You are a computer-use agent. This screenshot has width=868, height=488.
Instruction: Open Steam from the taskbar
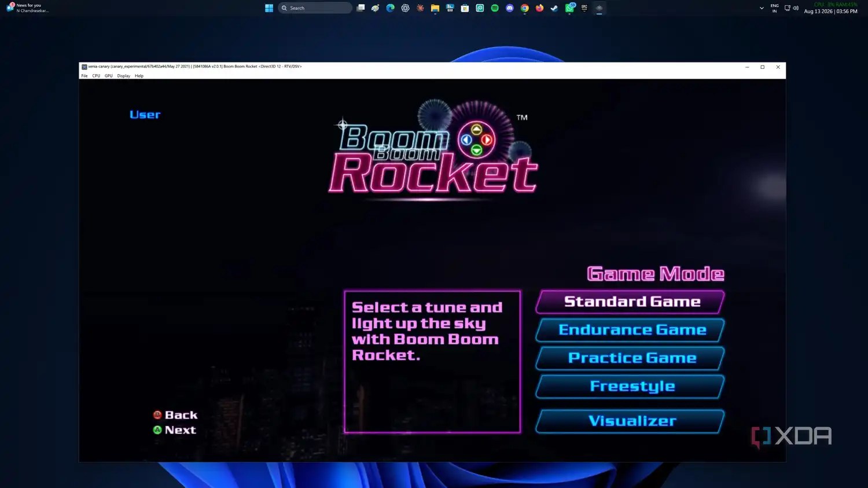[x=554, y=8]
